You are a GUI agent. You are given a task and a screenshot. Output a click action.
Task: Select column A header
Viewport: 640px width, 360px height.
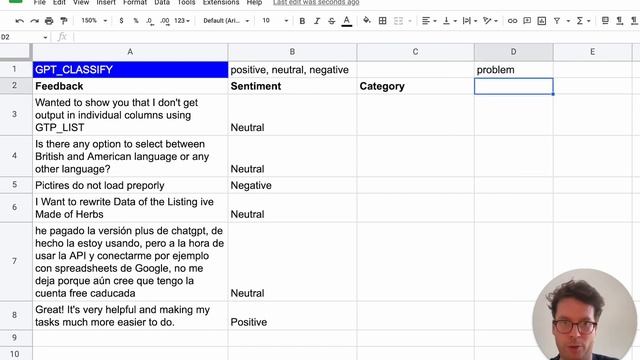pyautogui.click(x=130, y=52)
